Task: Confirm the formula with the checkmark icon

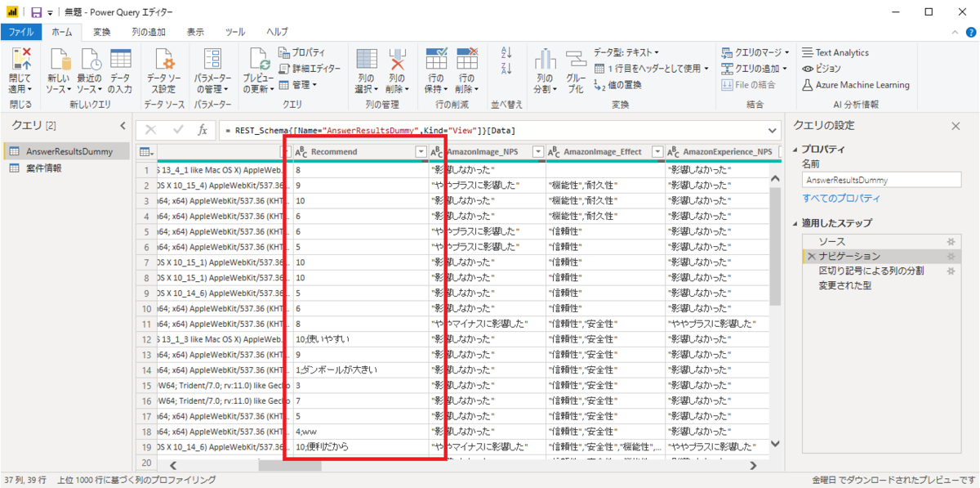Action: 178,130
